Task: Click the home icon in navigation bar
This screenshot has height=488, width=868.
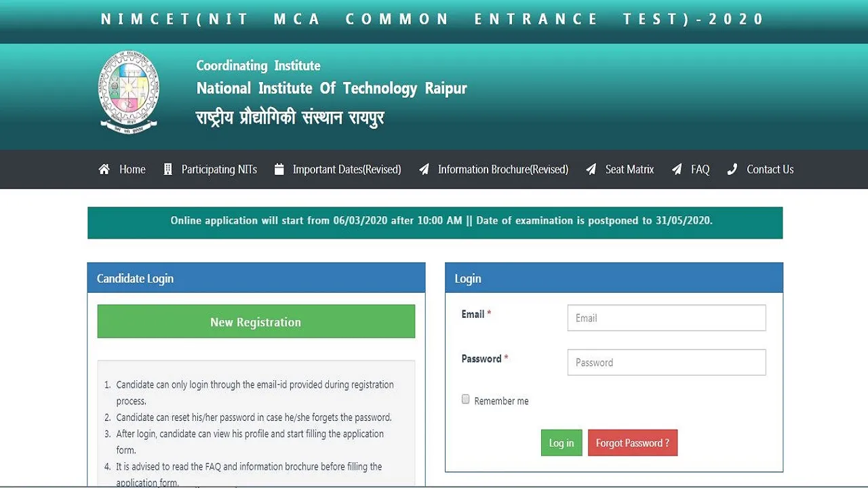Action: click(x=104, y=169)
